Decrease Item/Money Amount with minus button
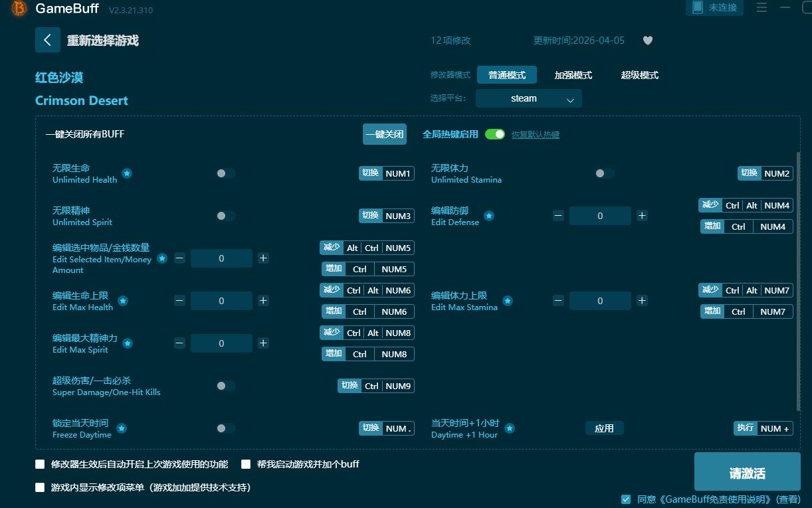The width and height of the screenshot is (812, 508). [179, 258]
